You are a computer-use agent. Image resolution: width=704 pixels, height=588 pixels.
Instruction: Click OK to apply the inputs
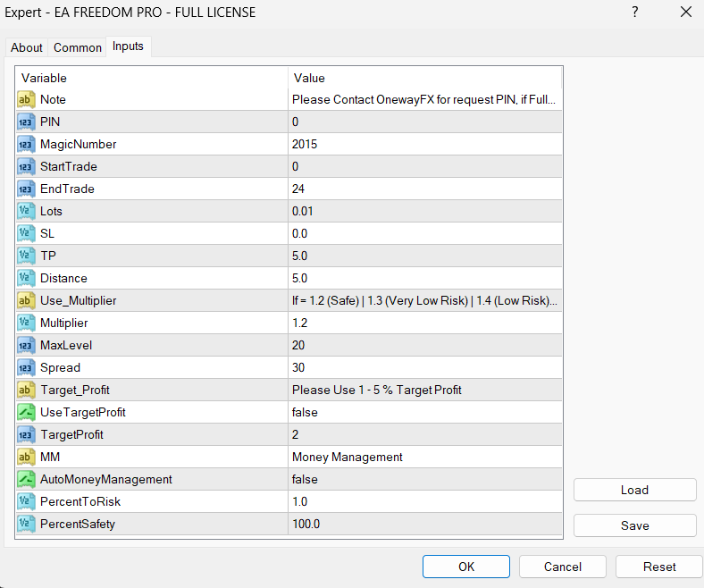466,567
